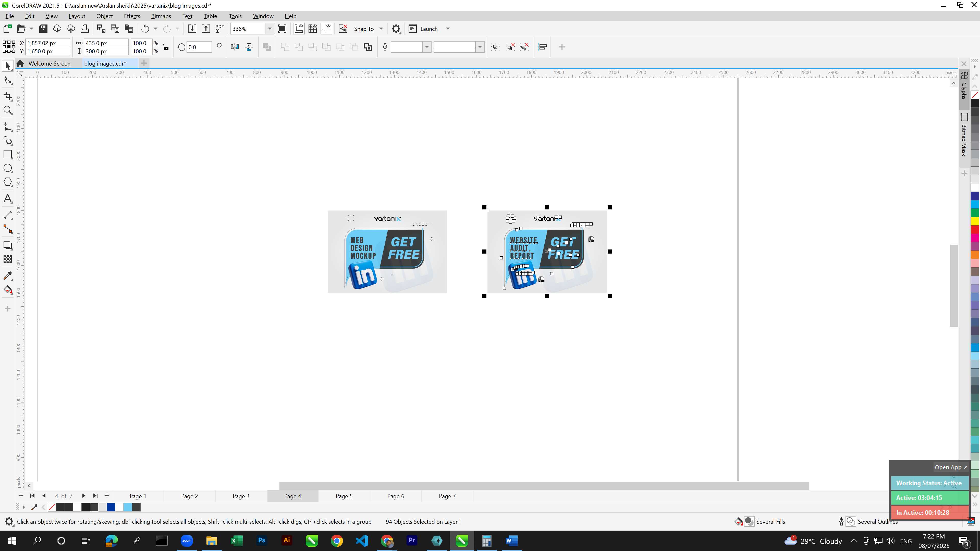980x551 pixels.
Task: Open the Bitmaps menu
Action: pyautogui.click(x=161, y=16)
